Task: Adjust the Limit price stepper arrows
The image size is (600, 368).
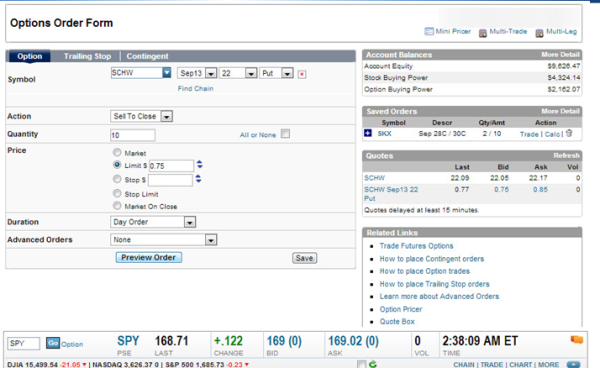Action: [x=199, y=165]
